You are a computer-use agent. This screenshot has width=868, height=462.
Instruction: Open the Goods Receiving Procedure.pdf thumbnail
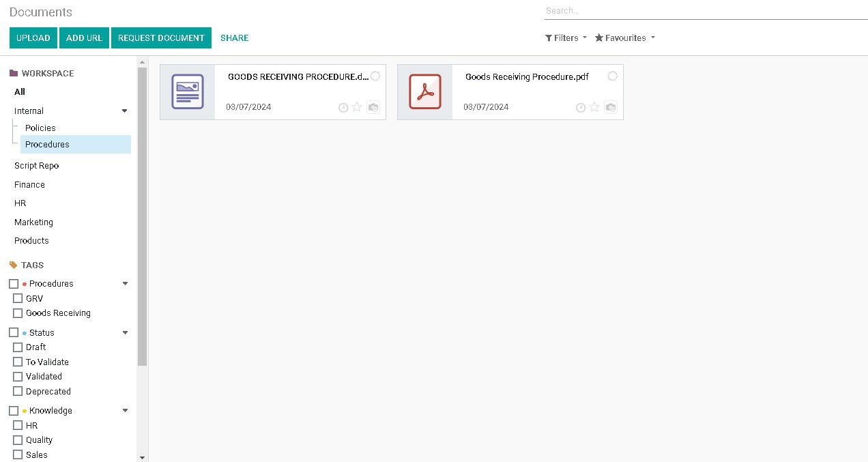424,92
